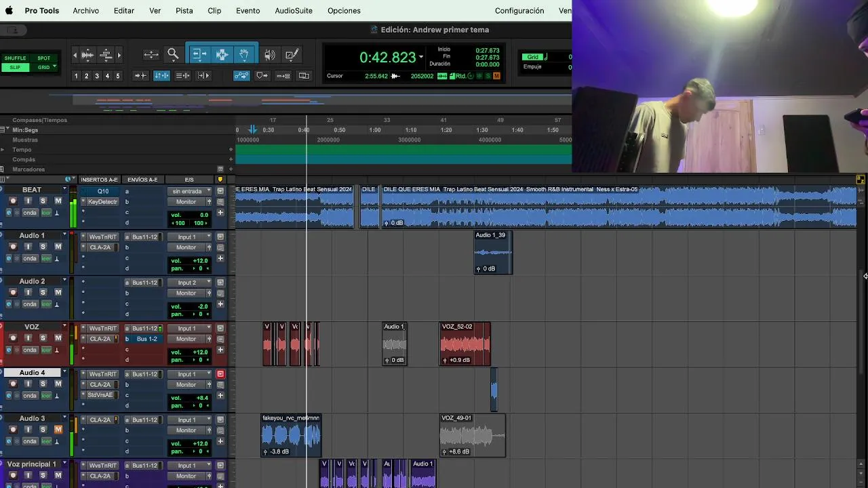
Task: Click the Empuje nudge label
Action: (x=532, y=67)
